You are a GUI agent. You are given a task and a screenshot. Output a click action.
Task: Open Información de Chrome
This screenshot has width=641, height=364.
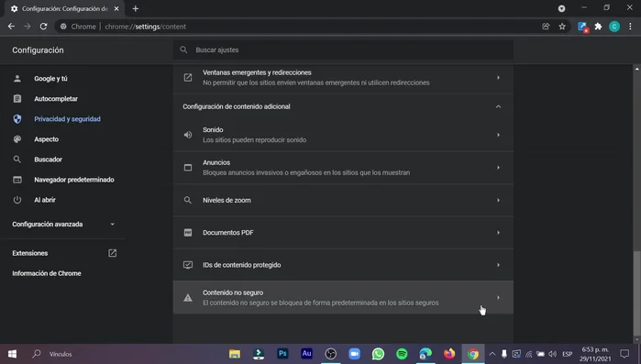click(47, 273)
